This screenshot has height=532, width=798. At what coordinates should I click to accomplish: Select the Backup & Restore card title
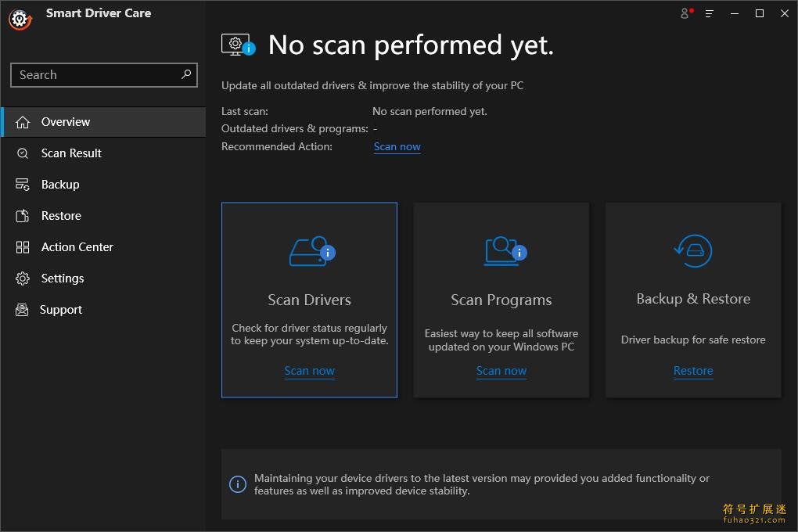[x=693, y=299]
